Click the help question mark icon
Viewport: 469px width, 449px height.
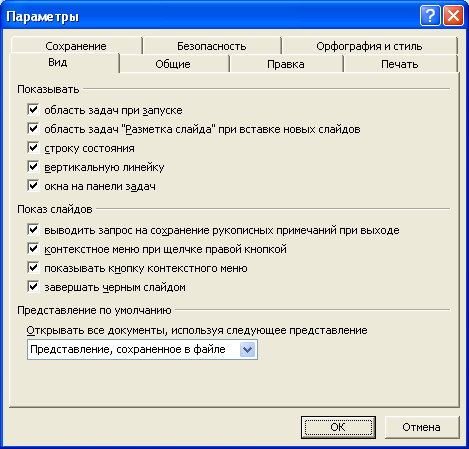(x=430, y=16)
